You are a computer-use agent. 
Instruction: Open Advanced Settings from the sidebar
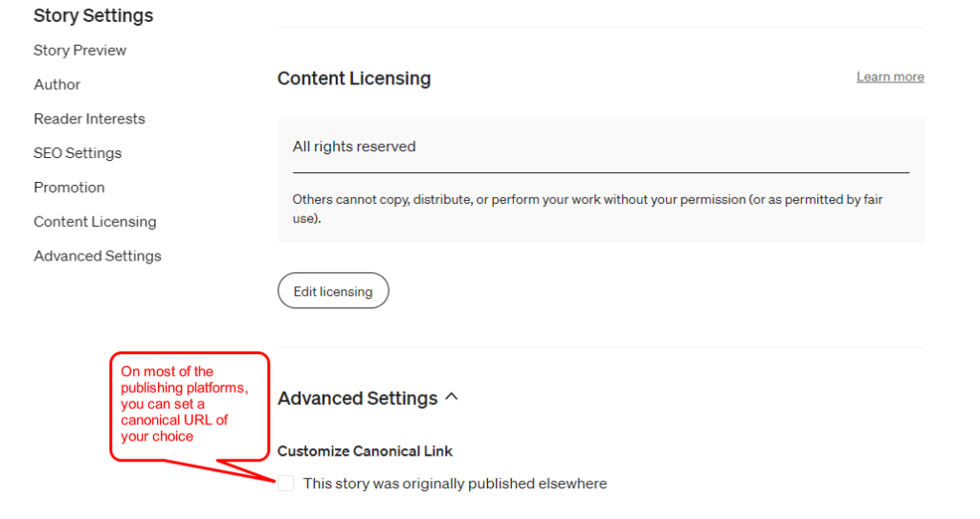coord(98,257)
